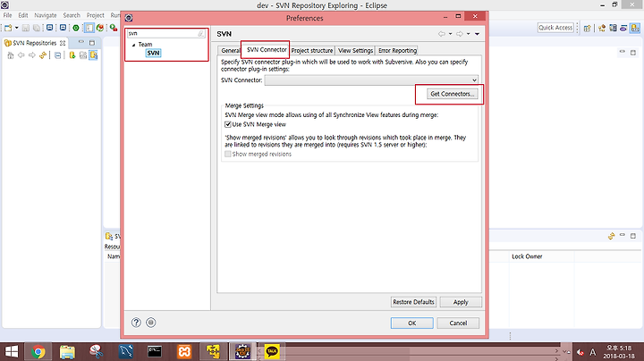The image size is (644, 361).
Task: Click New Repository Location icon
Action: coord(72,55)
